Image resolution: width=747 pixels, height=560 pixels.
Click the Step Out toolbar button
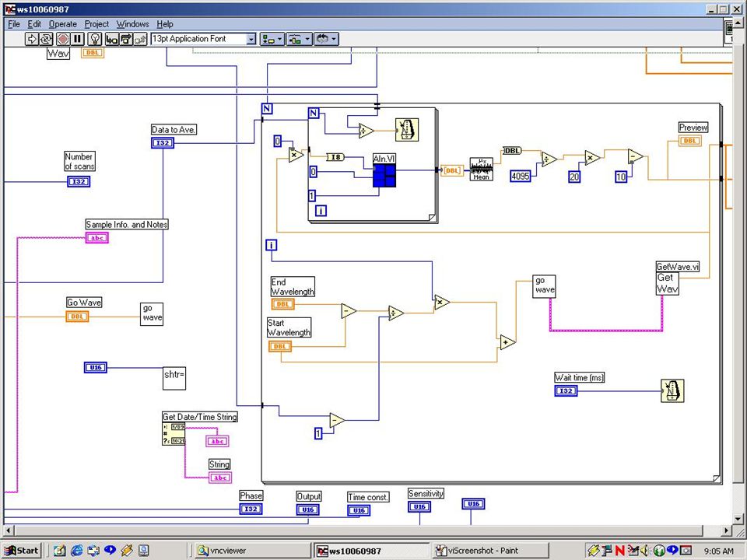pos(141,39)
